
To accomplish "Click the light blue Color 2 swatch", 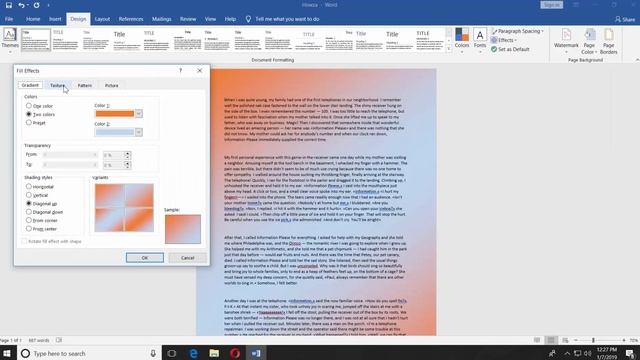I will pos(115,132).
